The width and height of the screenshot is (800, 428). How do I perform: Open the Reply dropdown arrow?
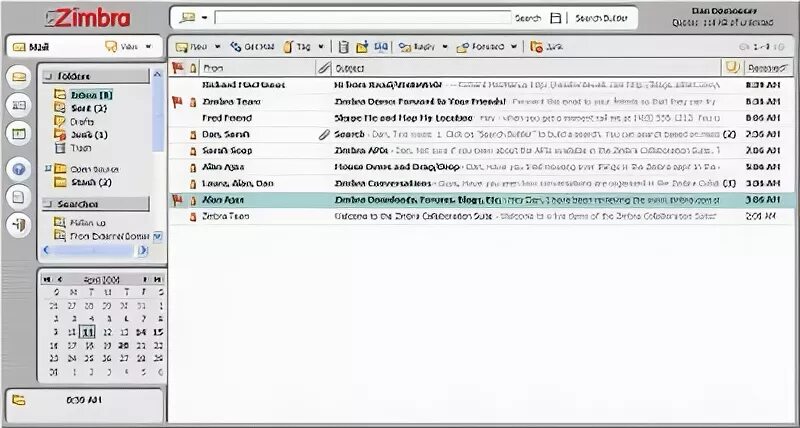[445, 47]
